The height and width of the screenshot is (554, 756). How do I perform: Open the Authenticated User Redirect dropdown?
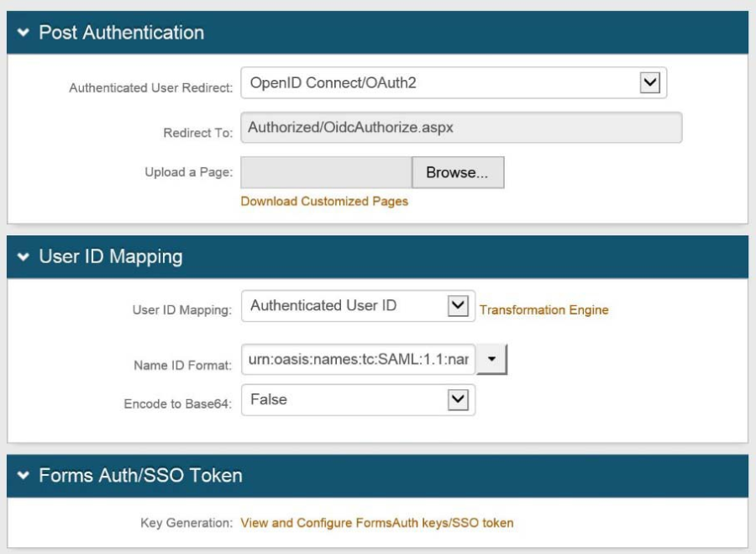[x=441, y=83]
